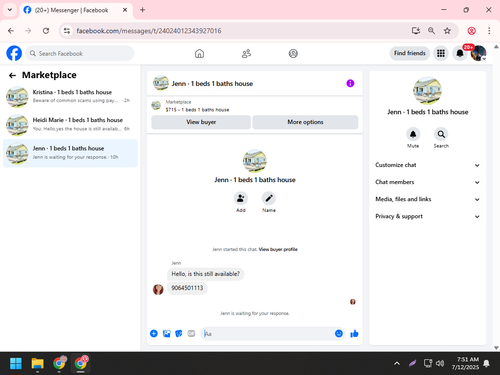Screen dimensions: 500x375
Task: Open account profile picture menu
Action: tap(478, 53)
